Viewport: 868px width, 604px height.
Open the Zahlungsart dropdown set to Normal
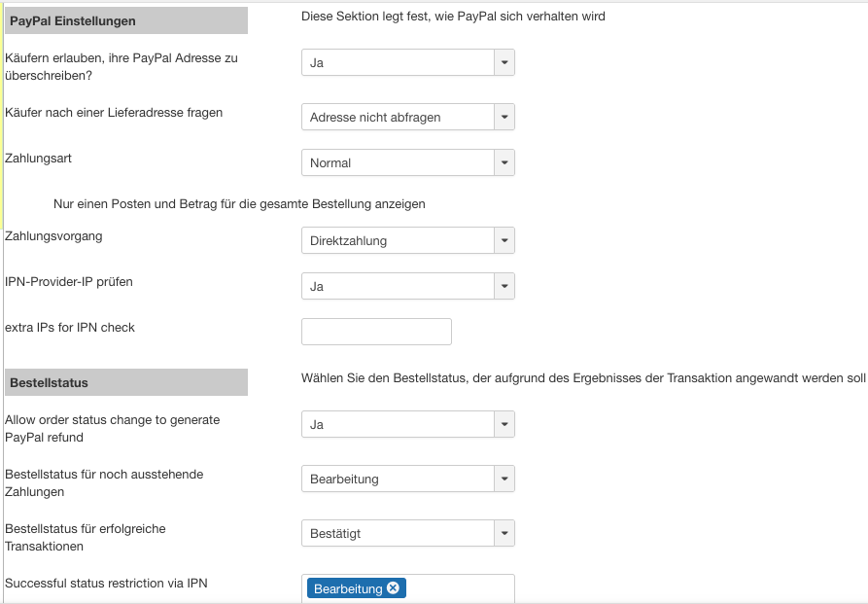click(407, 163)
